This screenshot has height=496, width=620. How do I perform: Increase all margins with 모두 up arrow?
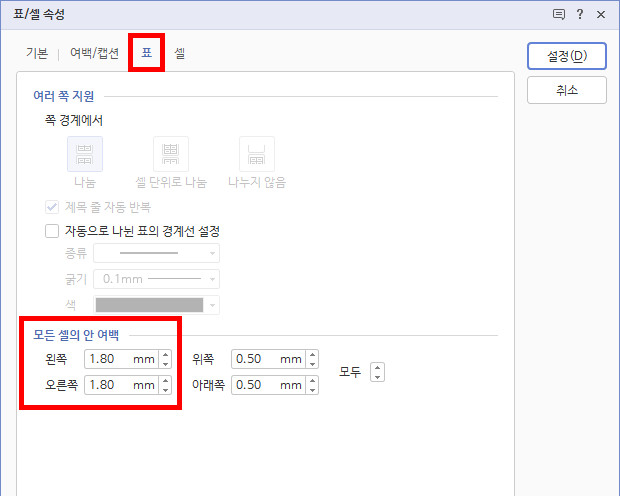pos(377,367)
